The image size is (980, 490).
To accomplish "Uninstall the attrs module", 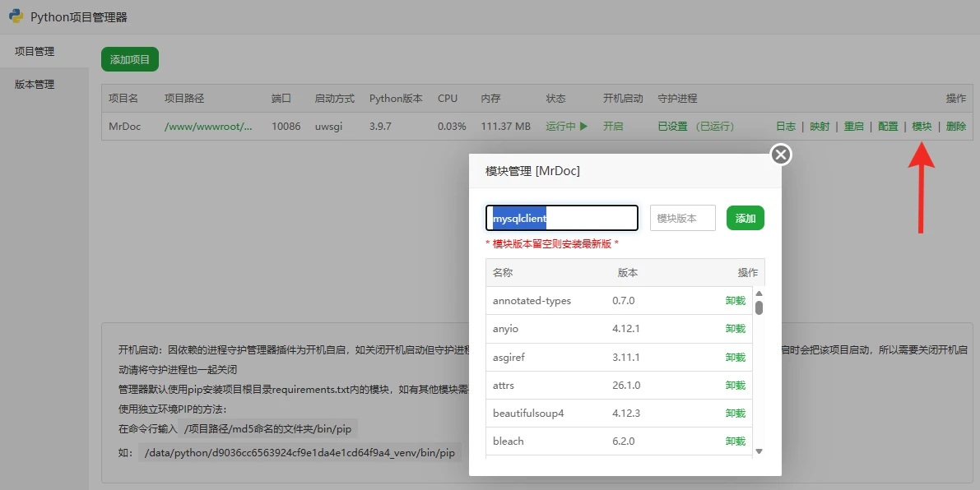I will click(x=735, y=385).
